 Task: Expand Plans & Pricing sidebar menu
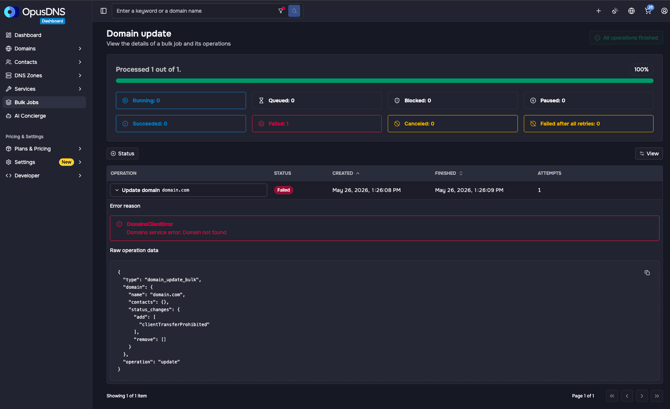point(44,149)
